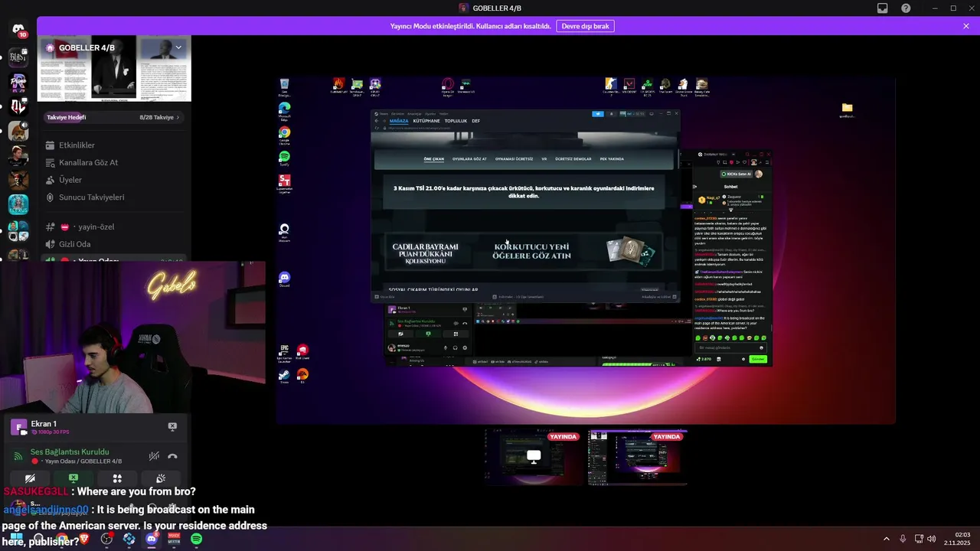The width and height of the screenshot is (980, 551).
Task: Click green Gönder button in Kick chat
Action: (x=757, y=359)
